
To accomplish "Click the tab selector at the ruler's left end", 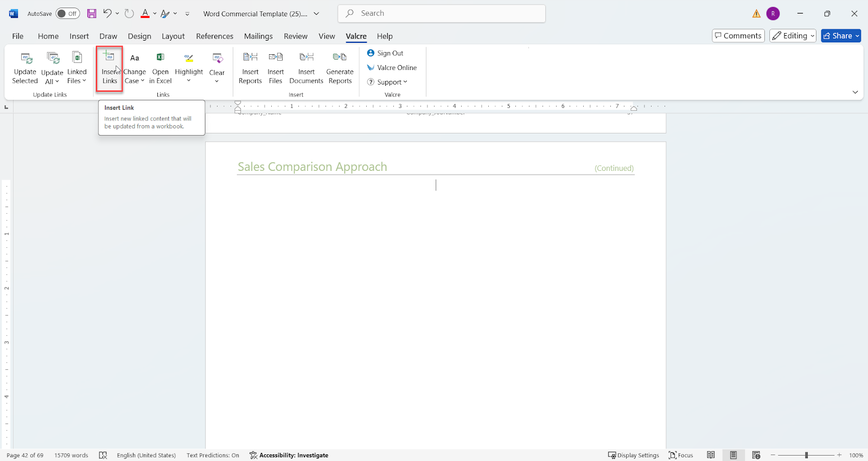I will point(7,107).
